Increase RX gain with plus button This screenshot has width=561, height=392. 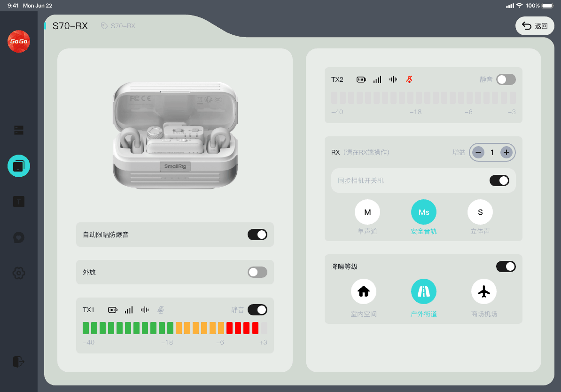pyautogui.click(x=506, y=152)
